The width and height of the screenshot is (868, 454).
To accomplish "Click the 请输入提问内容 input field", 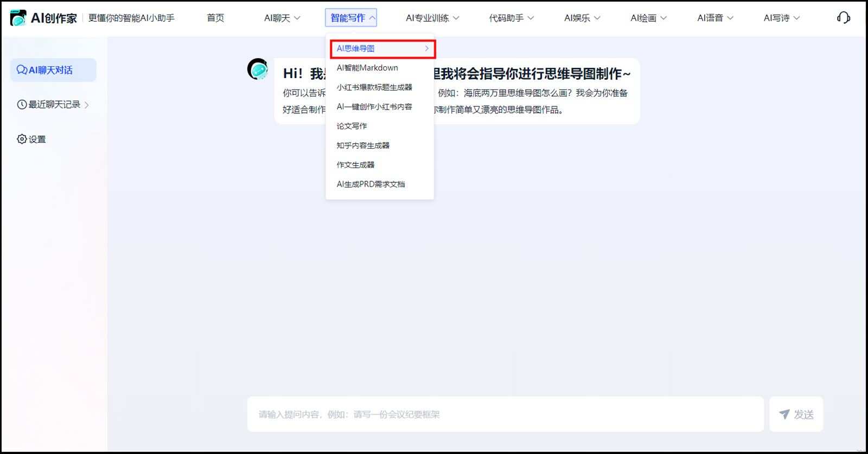I will tap(506, 414).
